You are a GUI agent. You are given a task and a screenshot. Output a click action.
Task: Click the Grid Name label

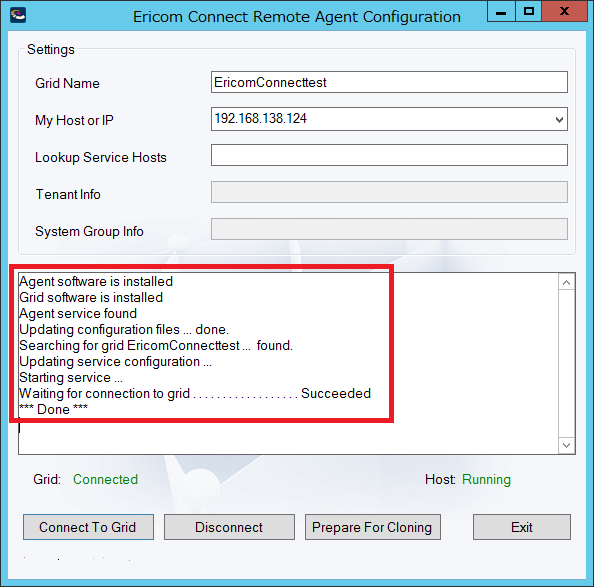(67, 83)
